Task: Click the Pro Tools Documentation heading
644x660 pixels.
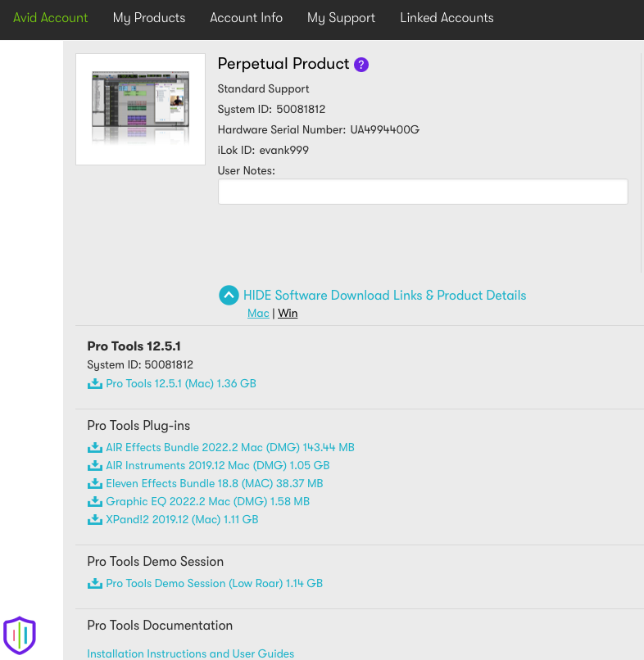Action: (x=160, y=626)
